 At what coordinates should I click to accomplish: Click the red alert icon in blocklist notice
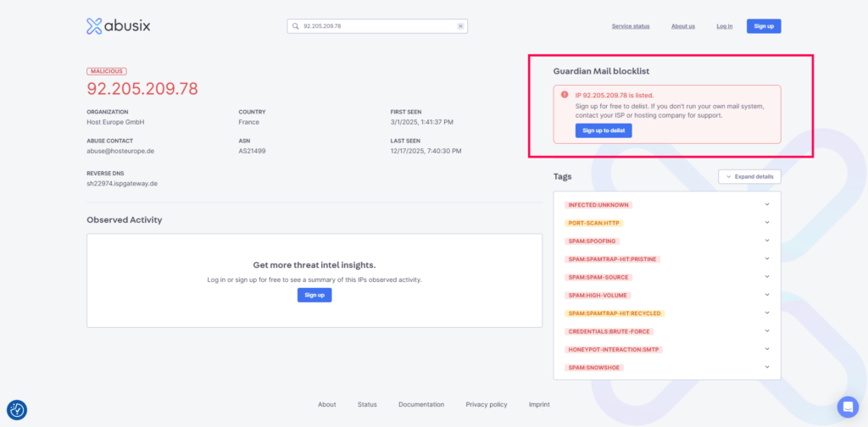click(565, 95)
